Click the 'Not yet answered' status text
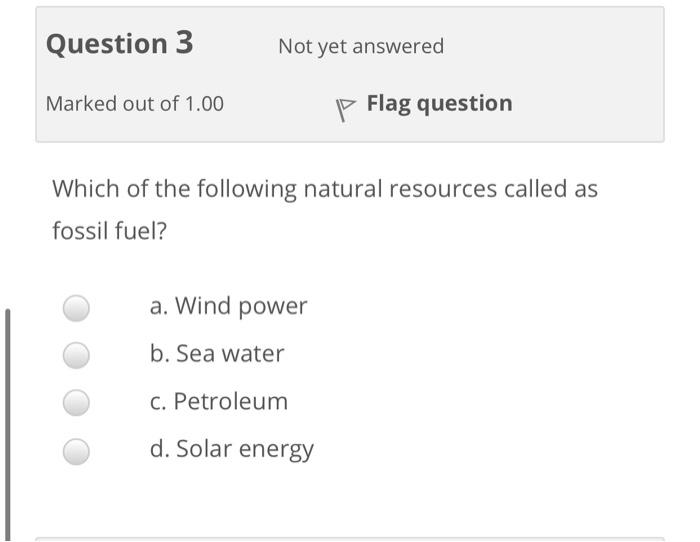700x542 pixels. point(361,46)
